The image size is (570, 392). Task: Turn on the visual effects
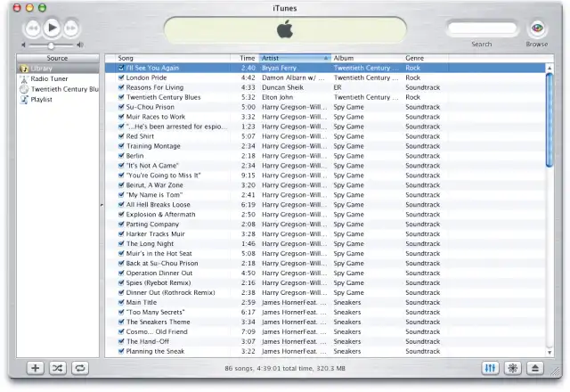[x=513, y=367]
